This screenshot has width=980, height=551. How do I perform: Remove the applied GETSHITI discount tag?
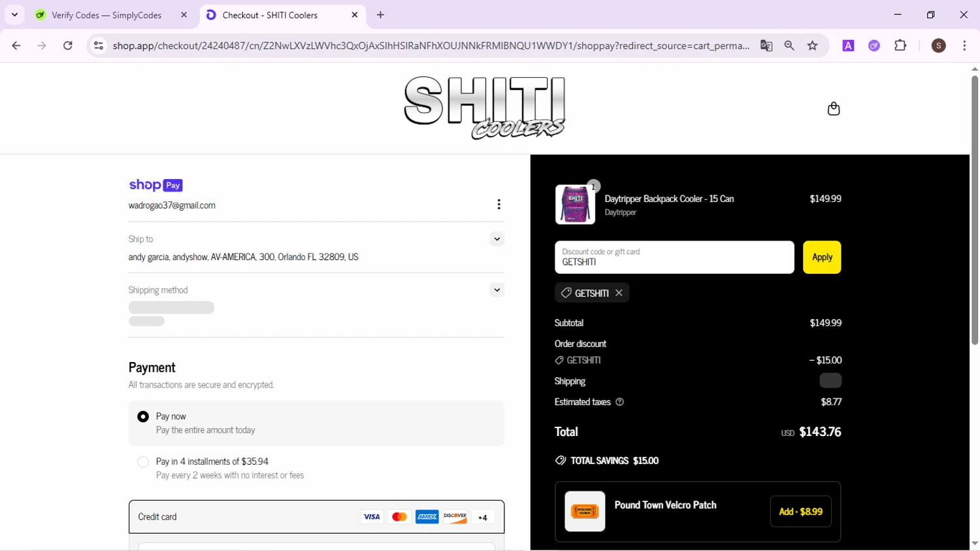[619, 293]
